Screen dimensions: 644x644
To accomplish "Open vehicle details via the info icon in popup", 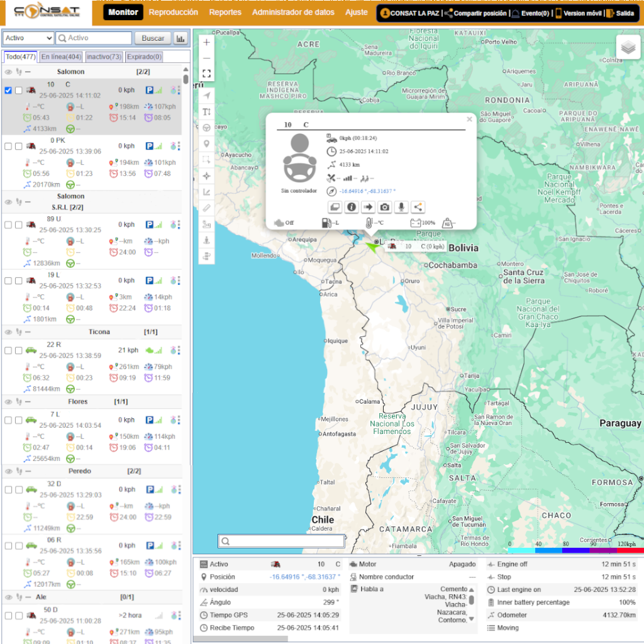I will click(352, 207).
